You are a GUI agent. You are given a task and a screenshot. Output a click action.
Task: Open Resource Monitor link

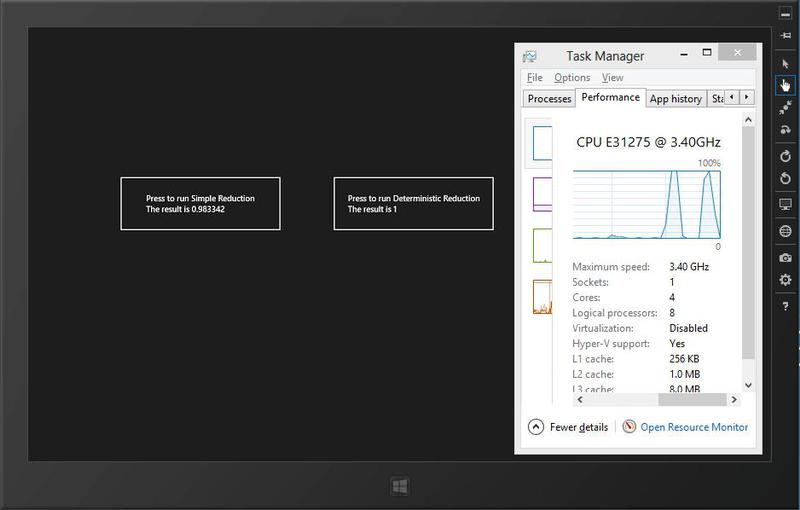(694, 427)
